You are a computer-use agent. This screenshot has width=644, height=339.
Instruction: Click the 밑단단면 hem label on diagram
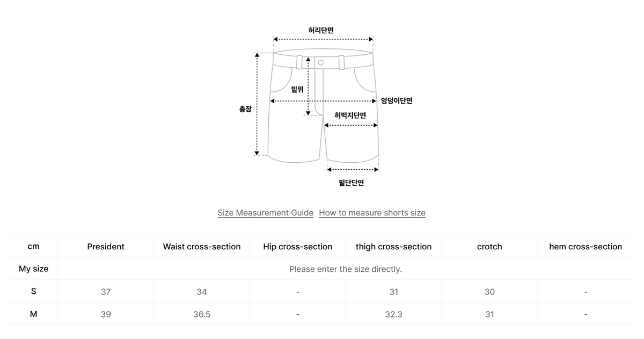tap(352, 183)
